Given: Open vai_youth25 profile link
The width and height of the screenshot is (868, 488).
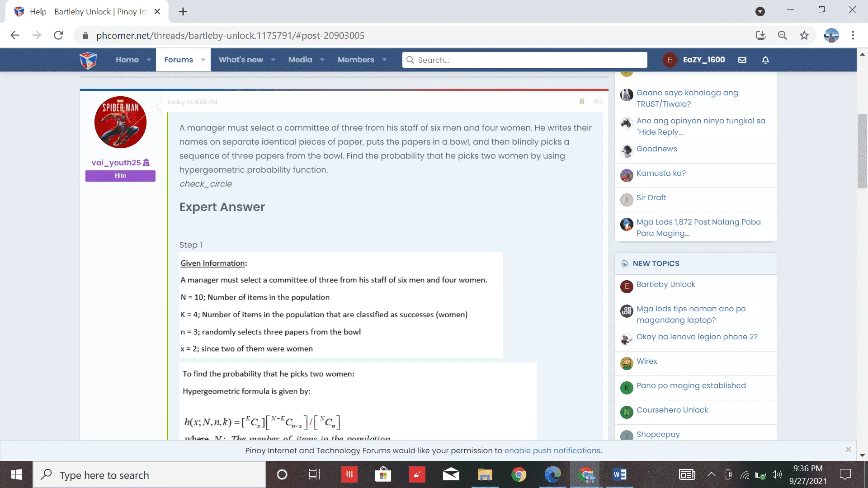Looking at the screenshot, I should [116, 163].
